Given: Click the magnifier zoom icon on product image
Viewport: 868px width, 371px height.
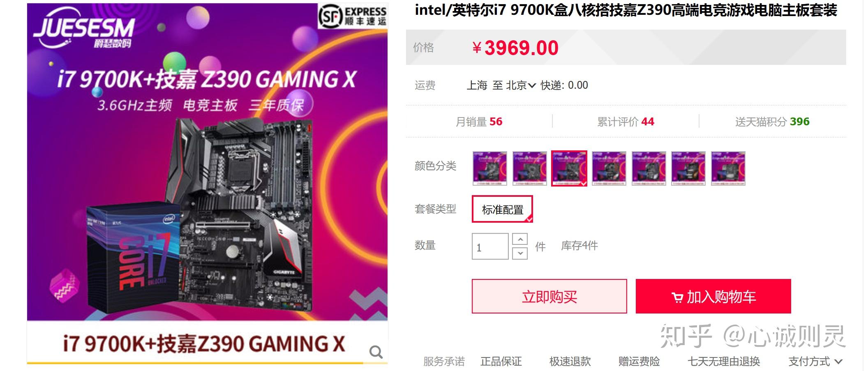Looking at the screenshot, I should point(376,352).
